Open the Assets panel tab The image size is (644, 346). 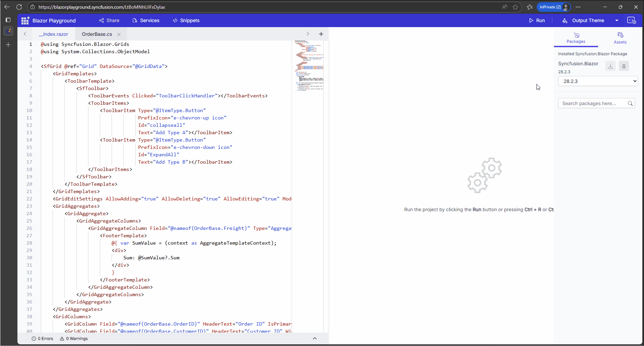click(620, 38)
